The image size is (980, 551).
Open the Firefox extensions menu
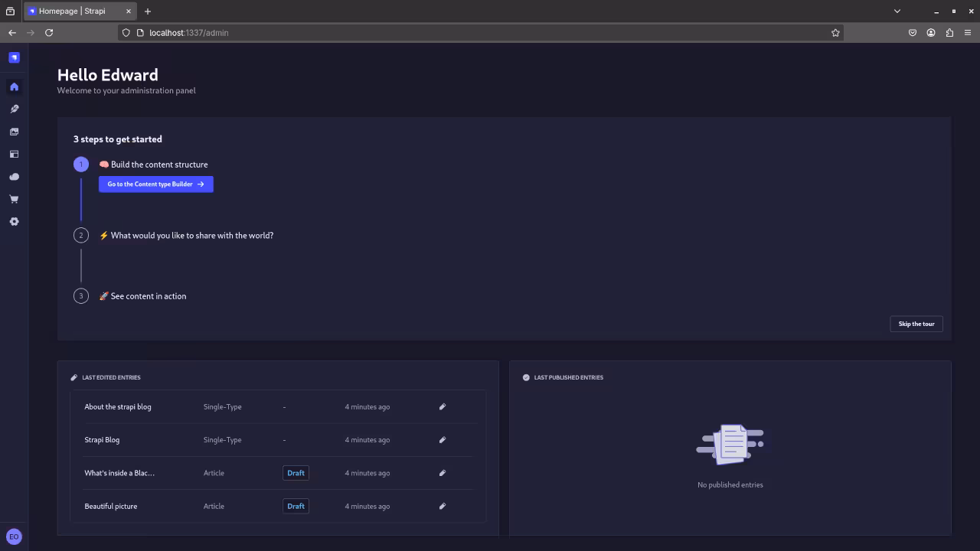coord(949,33)
